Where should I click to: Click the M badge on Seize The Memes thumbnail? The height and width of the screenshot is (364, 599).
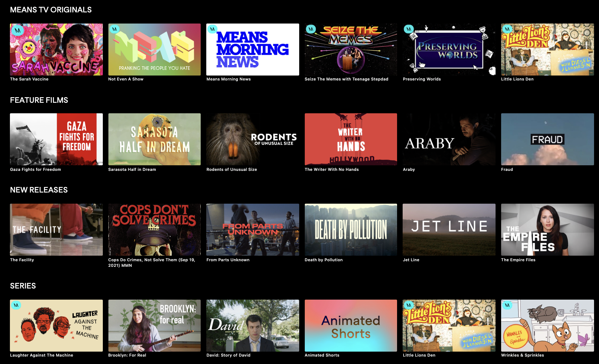click(x=311, y=29)
